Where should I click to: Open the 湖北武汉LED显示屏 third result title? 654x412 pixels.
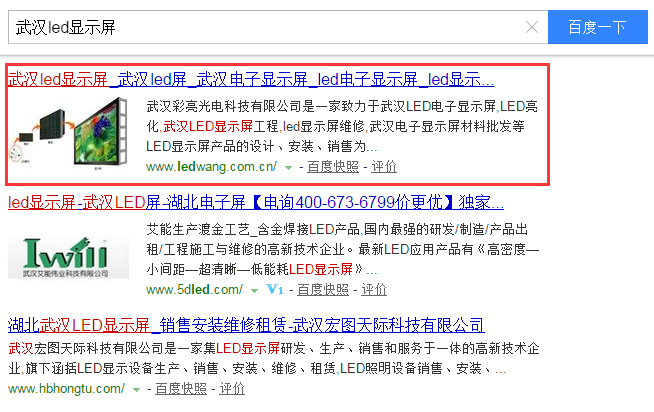pyautogui.click(x=246, y=325)
